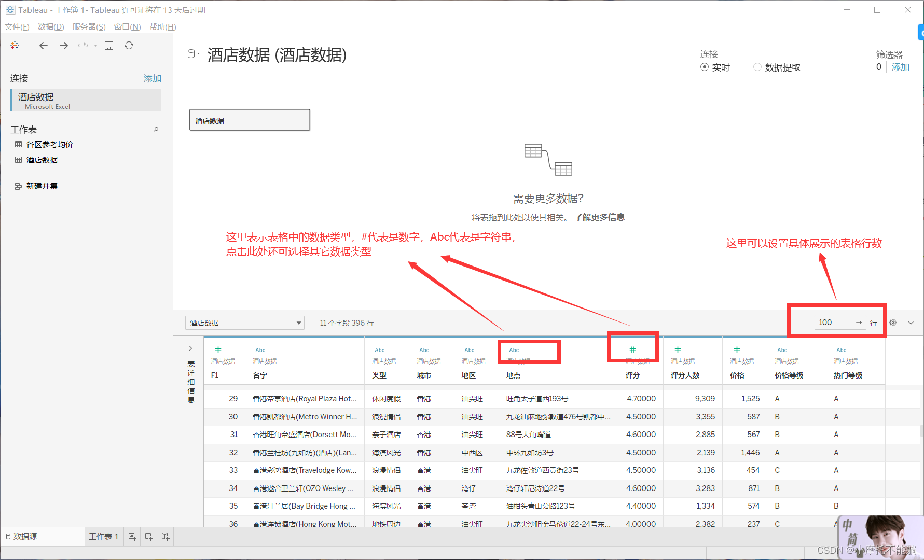Click the new dashboard icon
This screenshot has height=560, width=924.
pos(149,537)
